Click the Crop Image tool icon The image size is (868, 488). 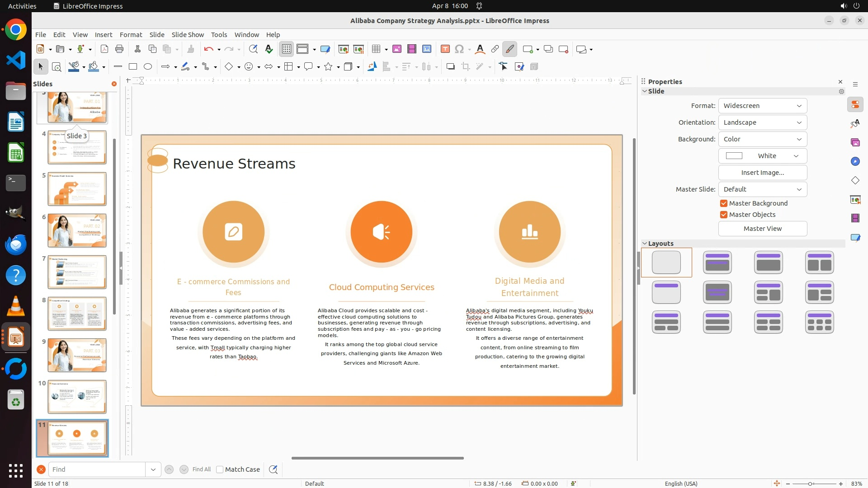coord(465,67)
